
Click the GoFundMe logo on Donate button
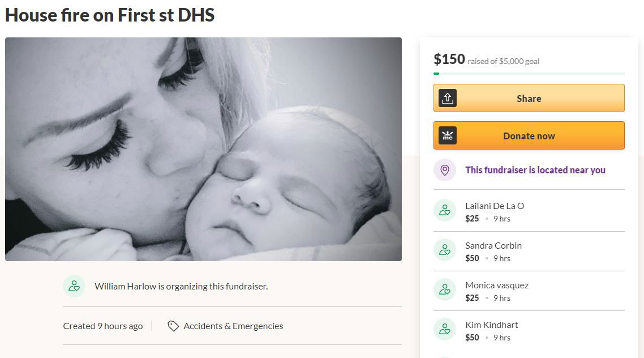[447, 136]
